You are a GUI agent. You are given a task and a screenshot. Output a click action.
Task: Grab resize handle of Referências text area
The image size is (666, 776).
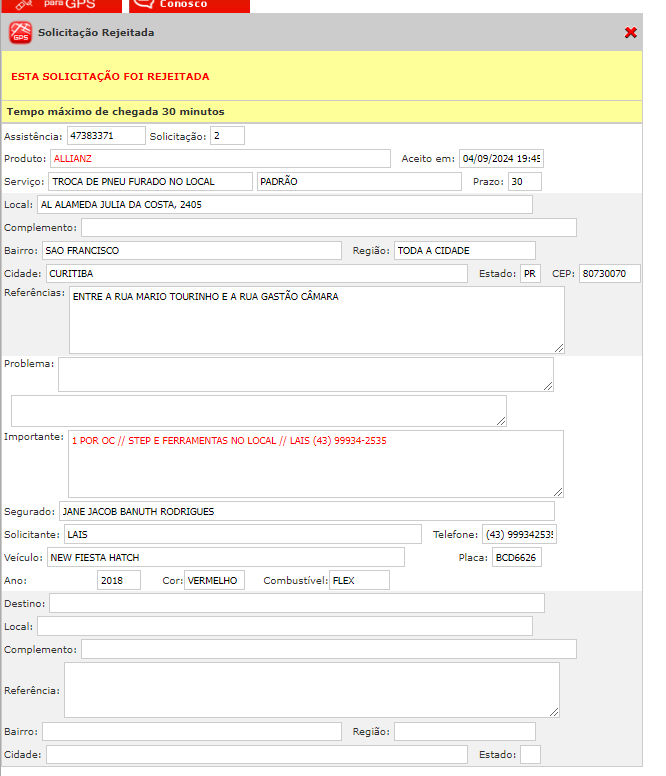(x=559, y=348)
